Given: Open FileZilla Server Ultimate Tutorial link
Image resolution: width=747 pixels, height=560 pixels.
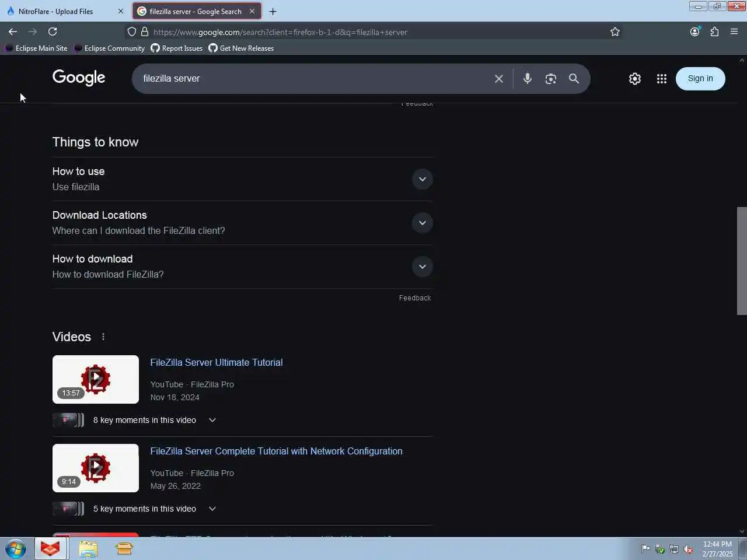Looking at the screenshot, I should tap(217, 362).
